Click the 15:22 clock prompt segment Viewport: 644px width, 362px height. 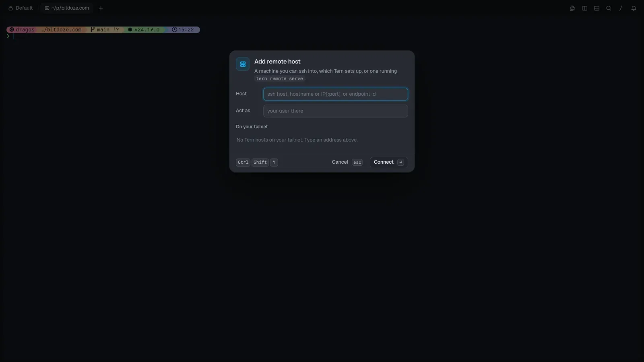tap(183, 30)
